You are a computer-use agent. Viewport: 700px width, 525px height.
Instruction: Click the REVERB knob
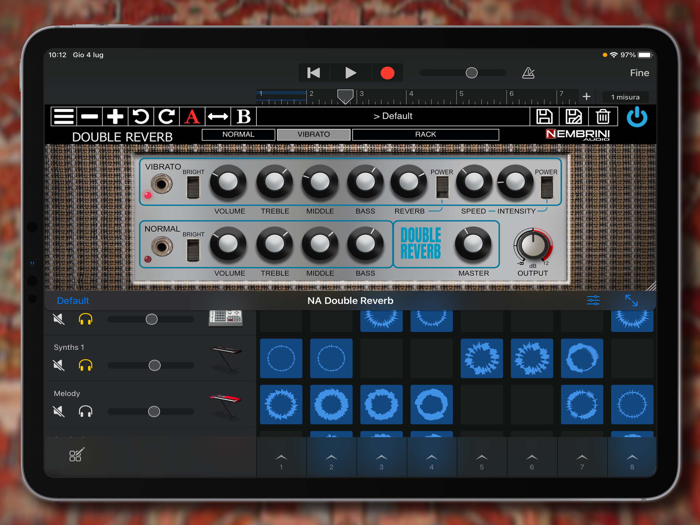point(409,182)
